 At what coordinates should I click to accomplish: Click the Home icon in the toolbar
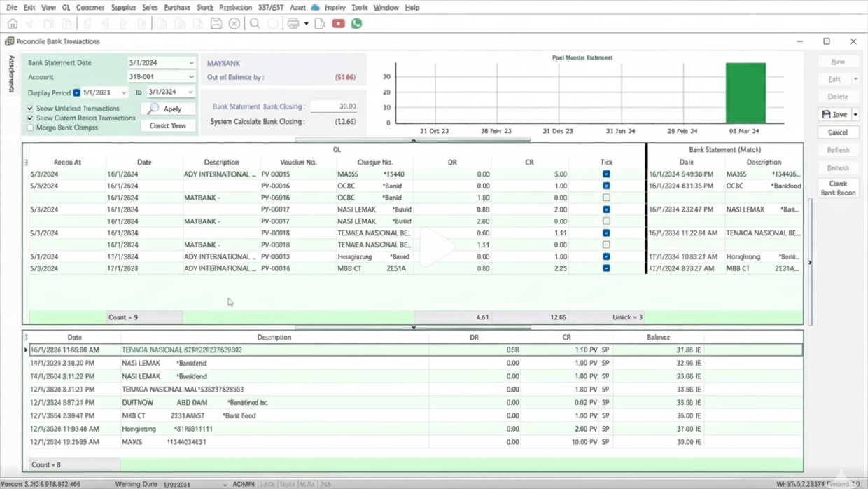click(x=13, y=24)
